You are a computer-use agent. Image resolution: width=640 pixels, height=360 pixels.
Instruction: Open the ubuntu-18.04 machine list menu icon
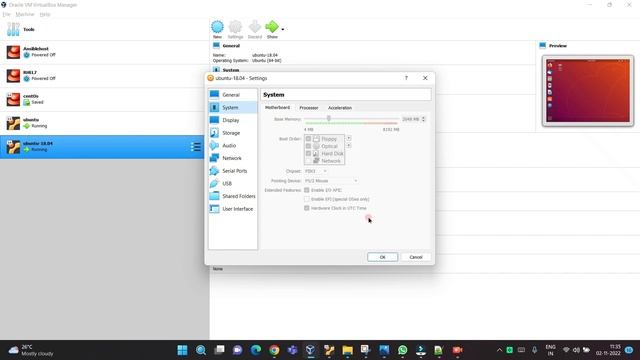(x=196, y=147)
